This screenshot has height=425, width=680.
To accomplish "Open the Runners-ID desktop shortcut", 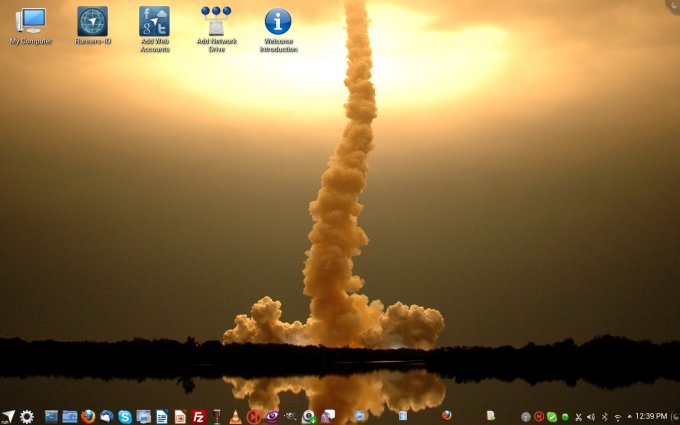I will 92,22.
